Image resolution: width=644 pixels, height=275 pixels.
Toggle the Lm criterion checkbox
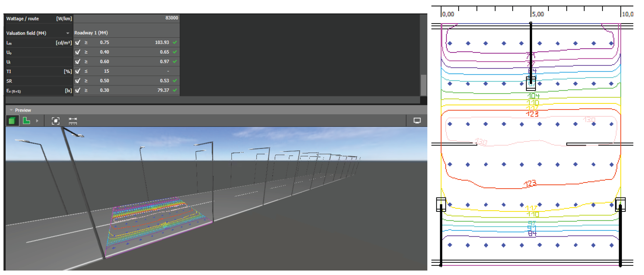(77, 42)
